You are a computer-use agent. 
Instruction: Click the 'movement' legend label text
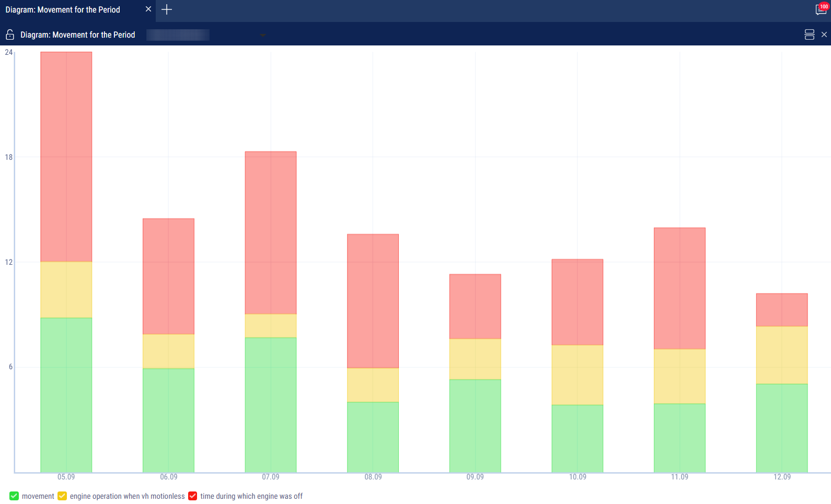click(x=38, y=496)
